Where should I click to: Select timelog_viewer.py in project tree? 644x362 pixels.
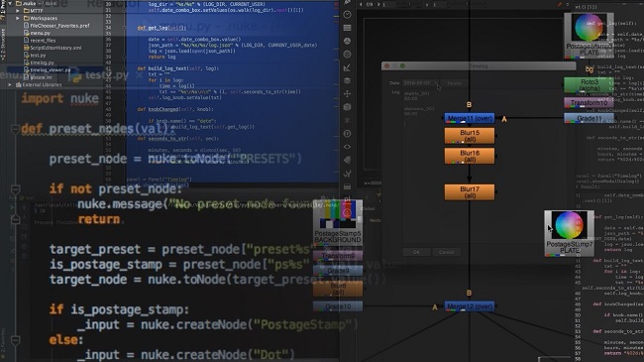(51, 70)
